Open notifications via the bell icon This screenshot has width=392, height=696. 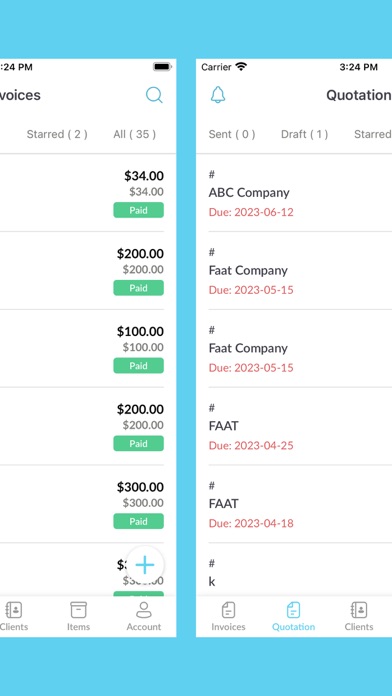click(x=218, y=95)
